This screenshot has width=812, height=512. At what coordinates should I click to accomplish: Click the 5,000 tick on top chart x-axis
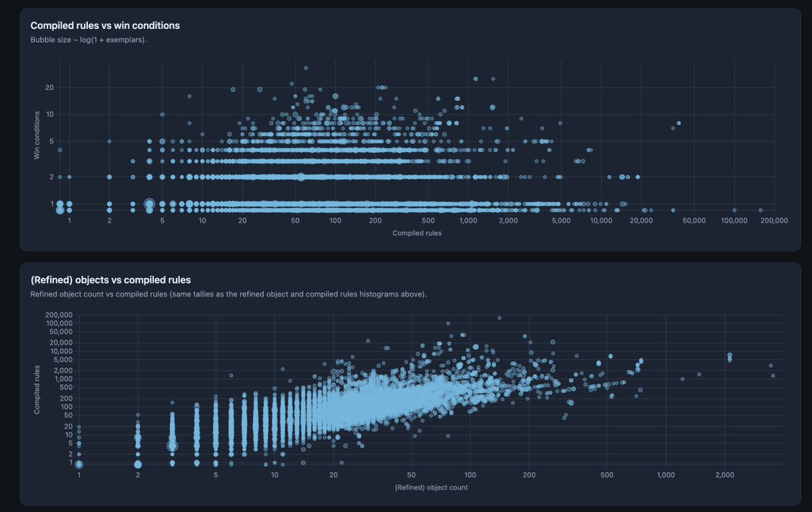(x=561, y=220)
